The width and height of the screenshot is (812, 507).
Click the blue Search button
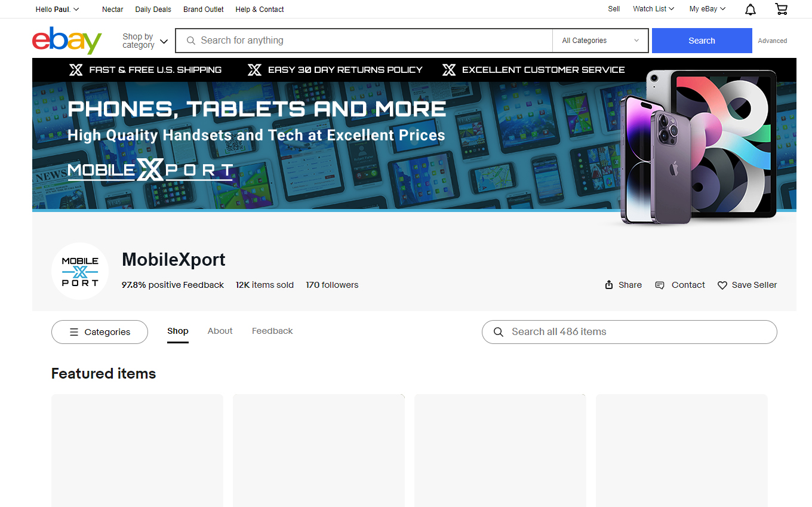702,41
